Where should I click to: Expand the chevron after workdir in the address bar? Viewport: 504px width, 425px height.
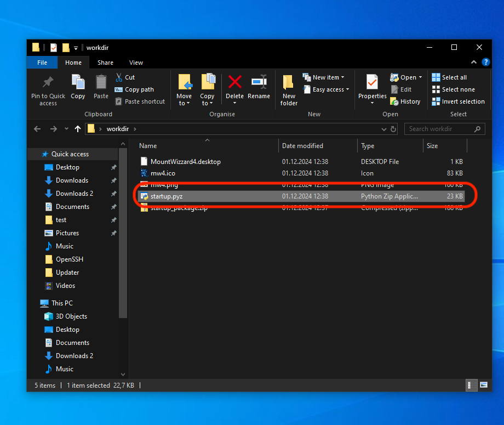135,129
